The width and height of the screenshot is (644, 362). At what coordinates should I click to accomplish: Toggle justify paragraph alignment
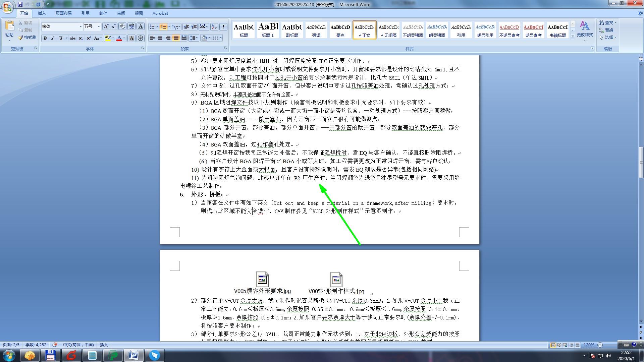pos(176,38)
